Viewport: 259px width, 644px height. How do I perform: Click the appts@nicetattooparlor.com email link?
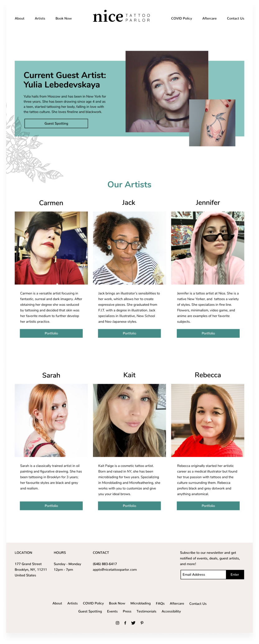tap(115, 569)
